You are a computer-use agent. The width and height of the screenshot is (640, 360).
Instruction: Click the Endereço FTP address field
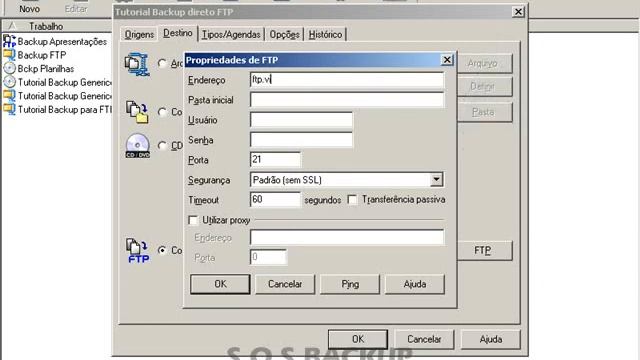click(347, 80)
